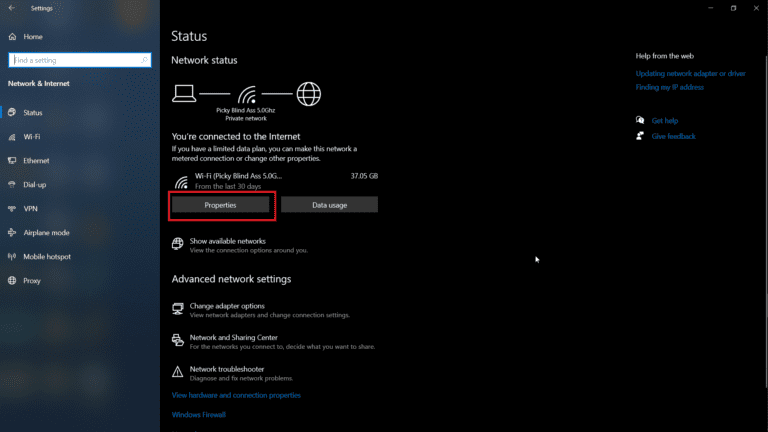
Task: Click the 37.05 GB data usage value
Action: 364,176
